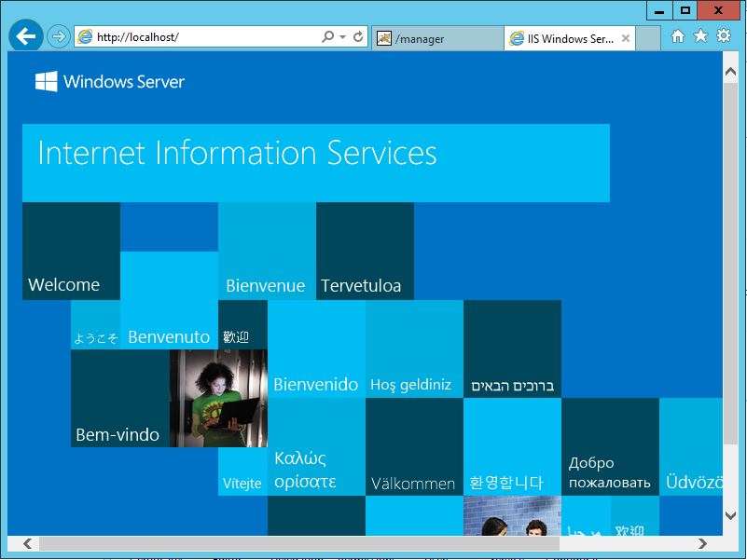Close the IIS Windows Server tab
Screen dimensions: 747x560
(x=626, y=38)
